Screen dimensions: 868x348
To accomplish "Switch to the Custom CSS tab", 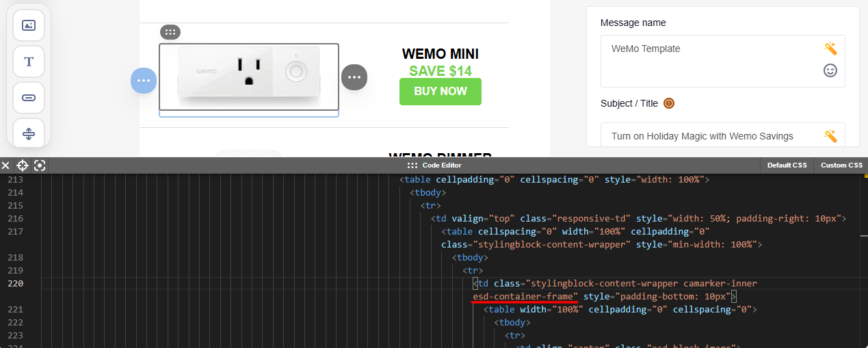I will tap(842, 165).
